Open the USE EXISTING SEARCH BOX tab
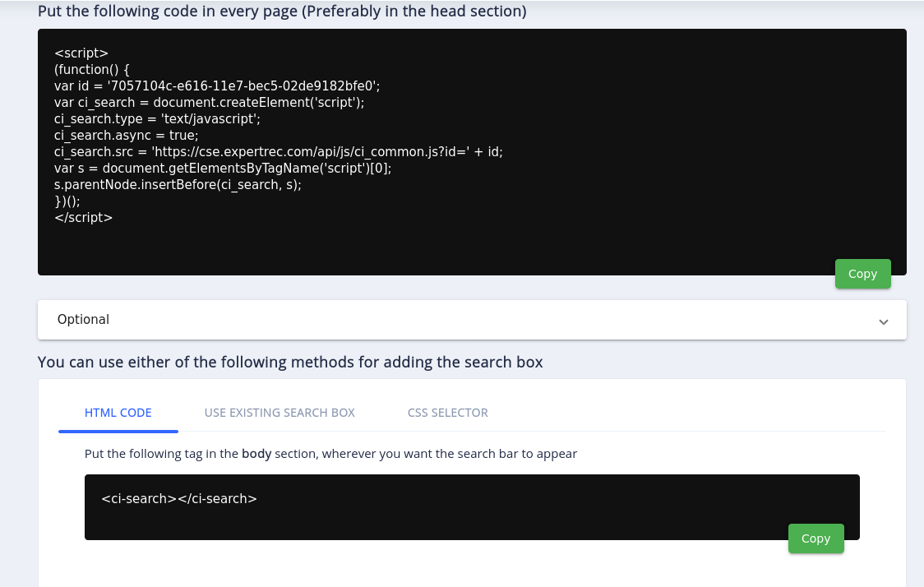924x587 pixels. 280,413
